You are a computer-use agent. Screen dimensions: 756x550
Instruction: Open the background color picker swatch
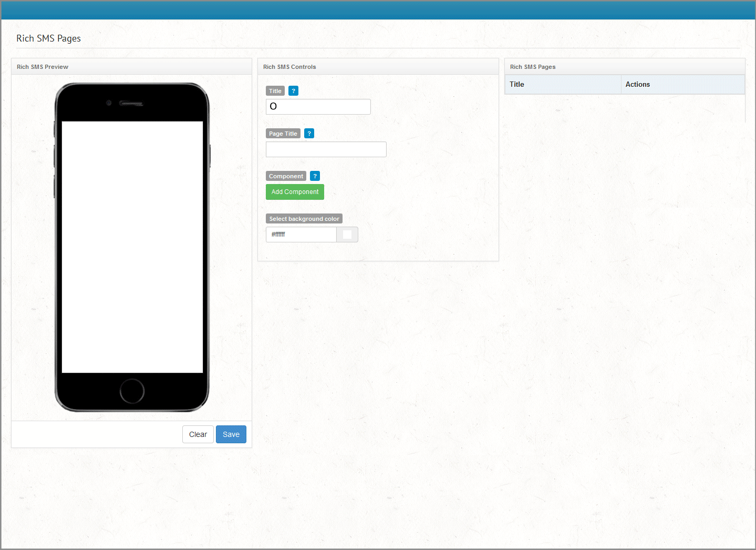[x=347, y=235]
